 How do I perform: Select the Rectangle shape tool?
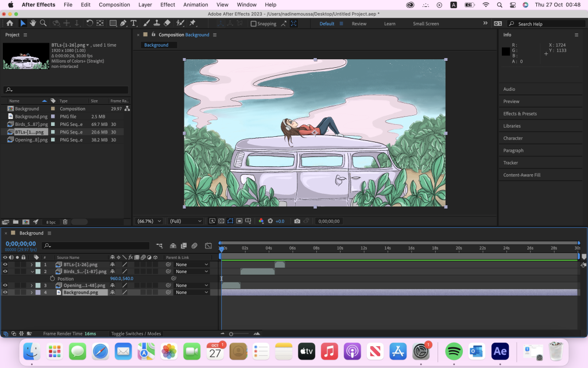click(x=113, y=23)
